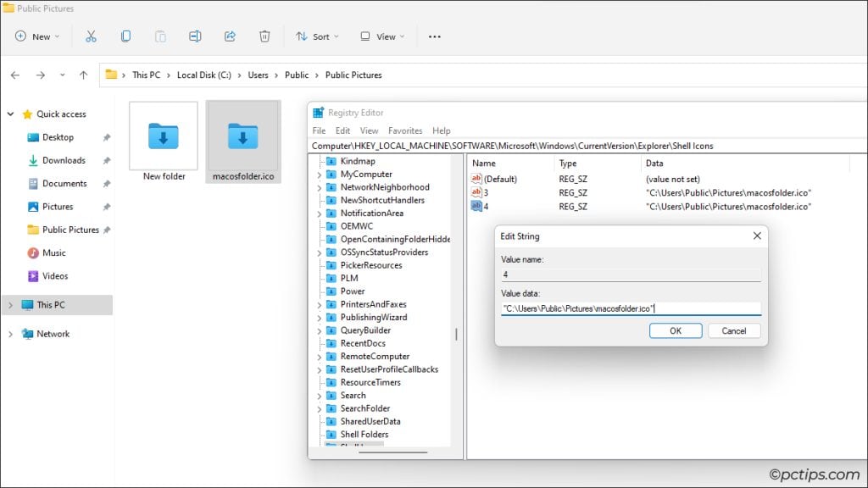Click the Copy icon in the toolbar
868x488 pixels.
(x=125, y=36)
